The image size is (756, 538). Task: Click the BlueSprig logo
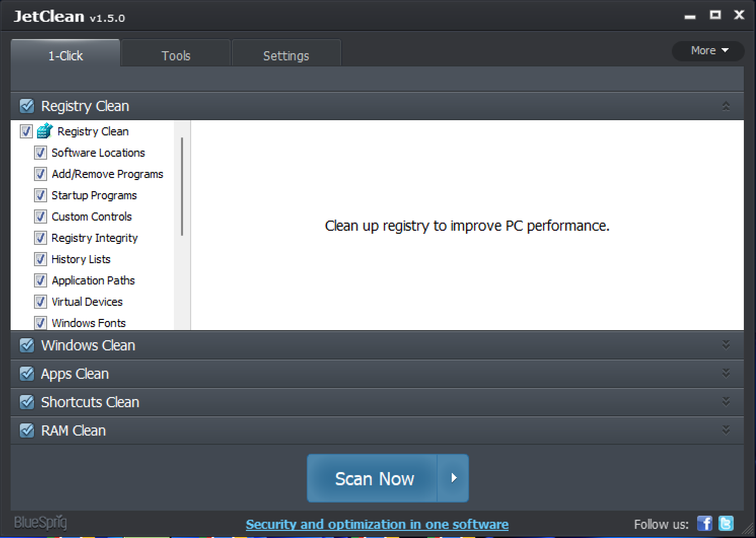(41, 523)
